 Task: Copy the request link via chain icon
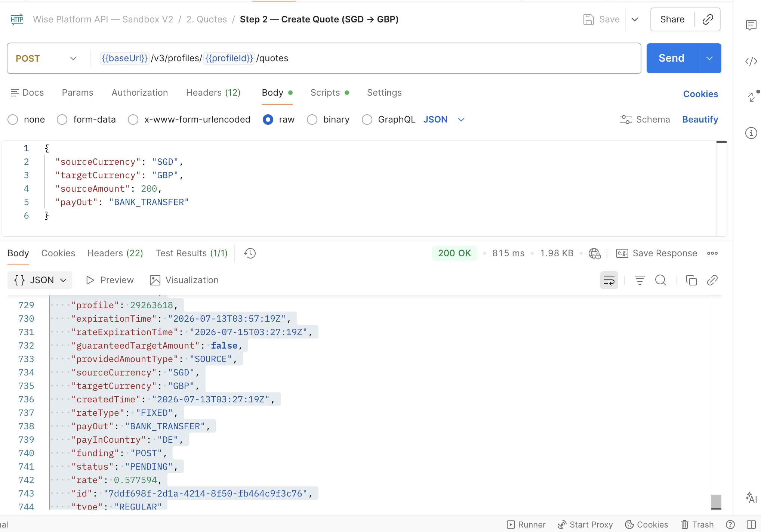pos(708,19)
